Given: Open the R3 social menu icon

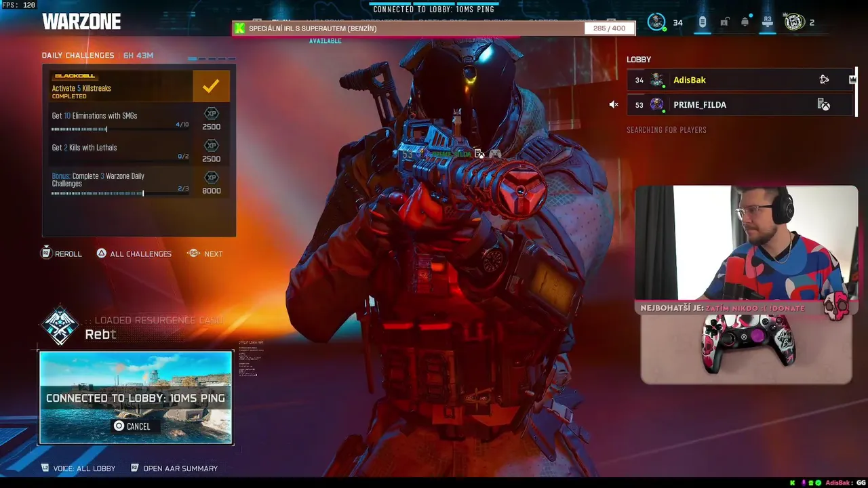Looking at the screenshot, I should 768,22.
